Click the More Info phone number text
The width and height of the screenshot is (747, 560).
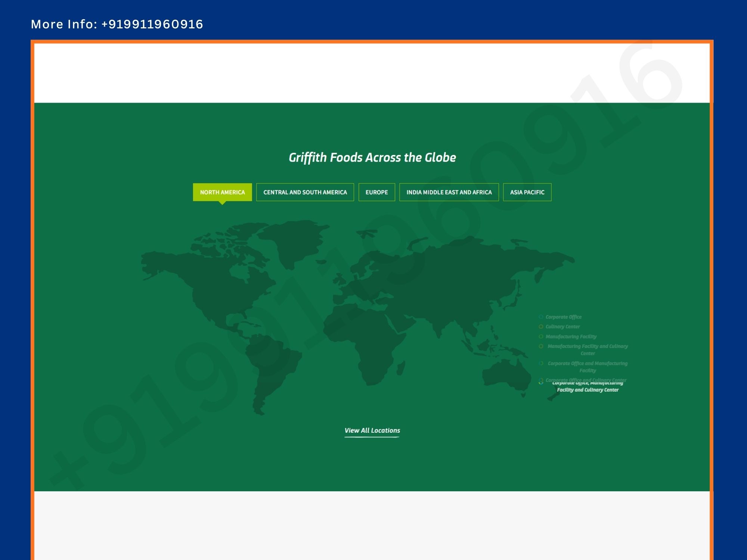(x=117, y=24)
